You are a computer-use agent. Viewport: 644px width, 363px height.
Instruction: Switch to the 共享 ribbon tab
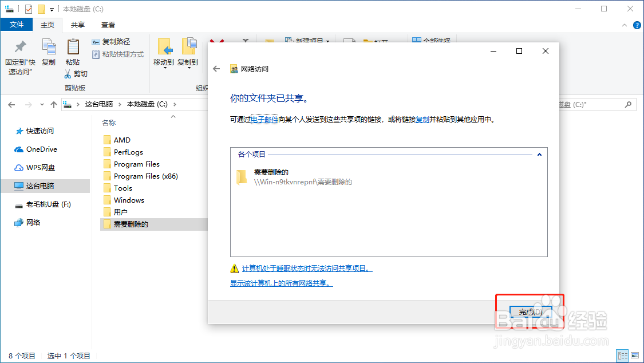pos(77,25)
